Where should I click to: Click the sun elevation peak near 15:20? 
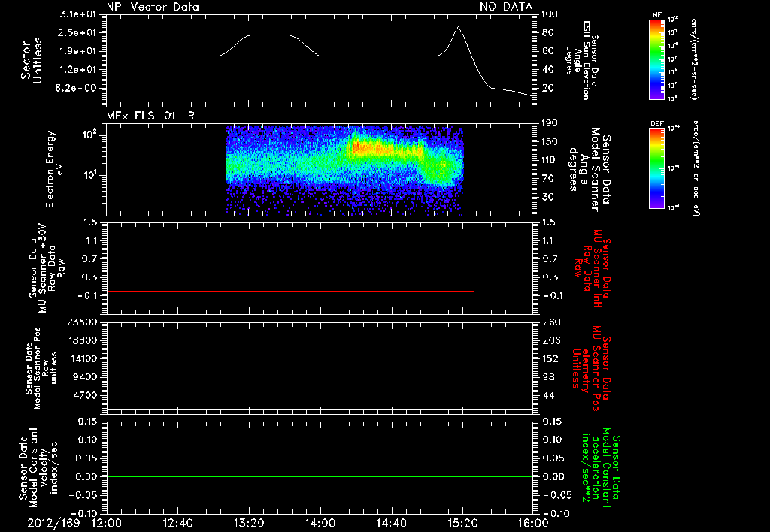tap(458, 28)
